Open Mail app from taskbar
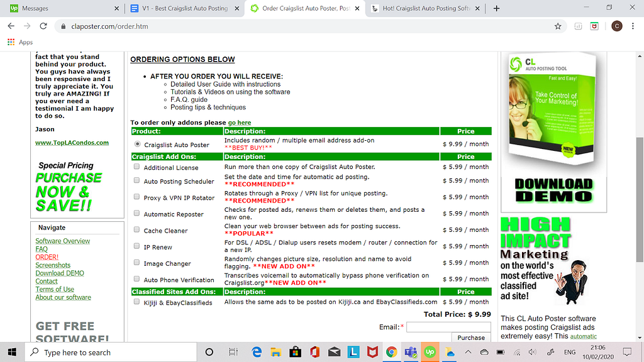644x362 pixels. pyautogui.click(x=334, y=352)
